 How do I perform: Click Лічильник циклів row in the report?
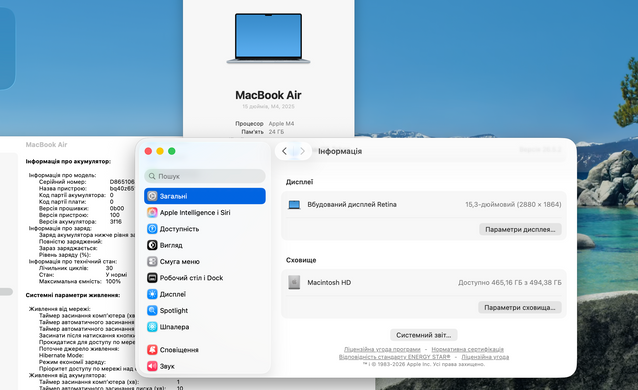(x=76, y=268)
